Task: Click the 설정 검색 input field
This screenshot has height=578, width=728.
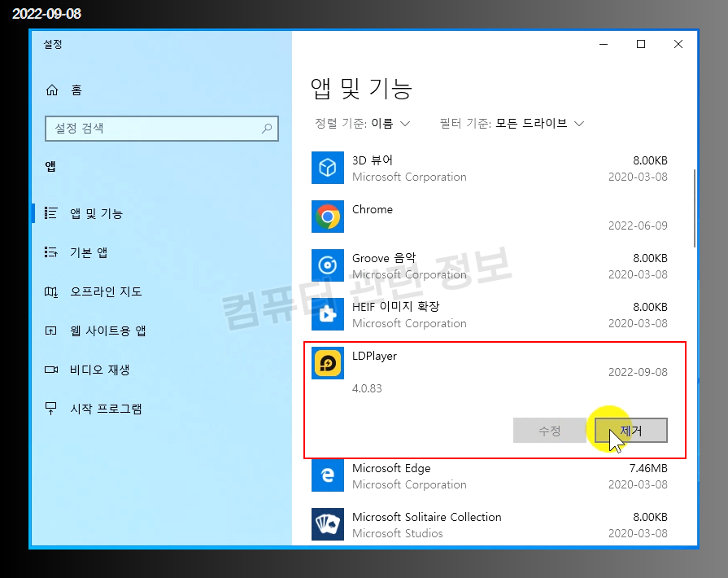Action: coord(162,129)
